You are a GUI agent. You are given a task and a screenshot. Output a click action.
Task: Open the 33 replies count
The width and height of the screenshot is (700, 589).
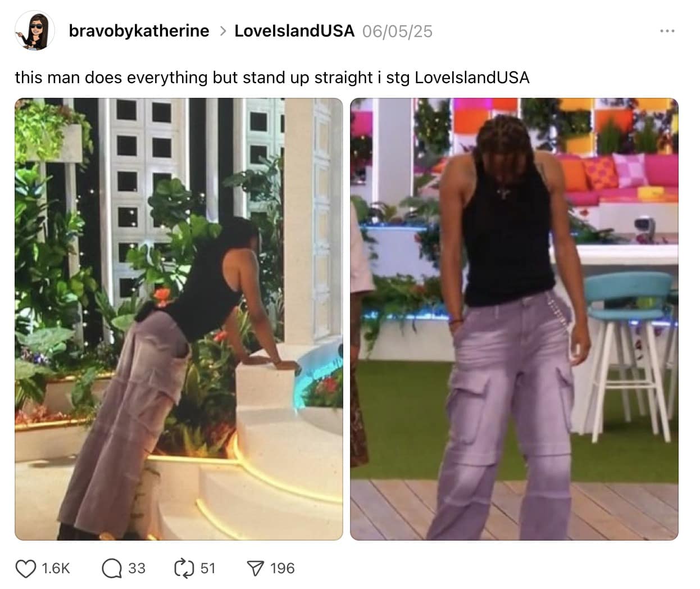coord(137,568)
